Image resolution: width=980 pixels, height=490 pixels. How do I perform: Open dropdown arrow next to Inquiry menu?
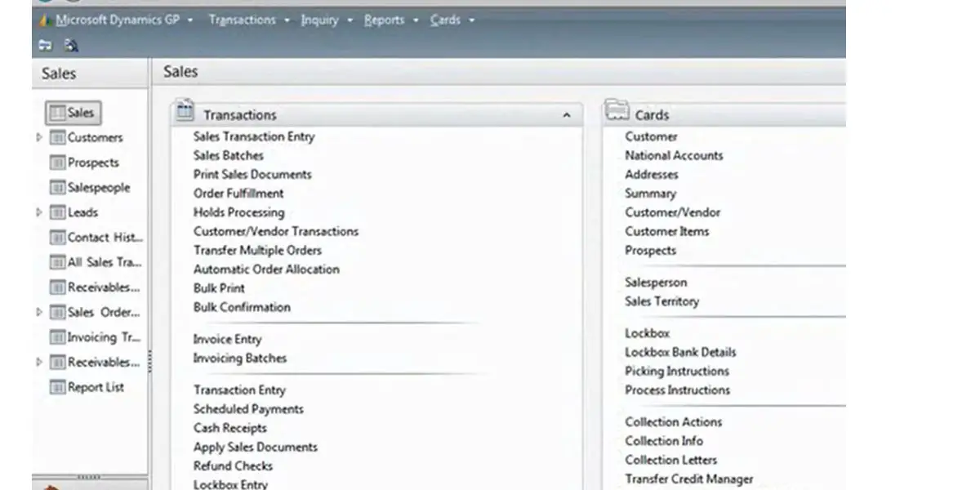[x=350, y=20]
